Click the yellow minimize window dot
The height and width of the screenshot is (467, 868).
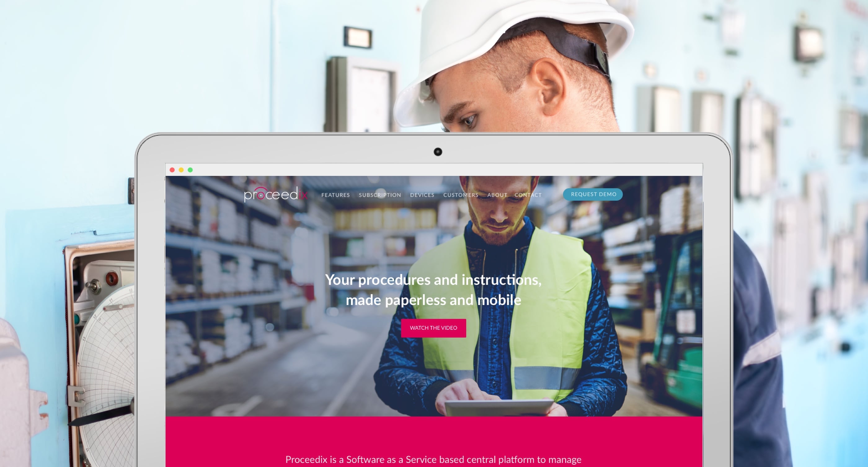[181, 170]
